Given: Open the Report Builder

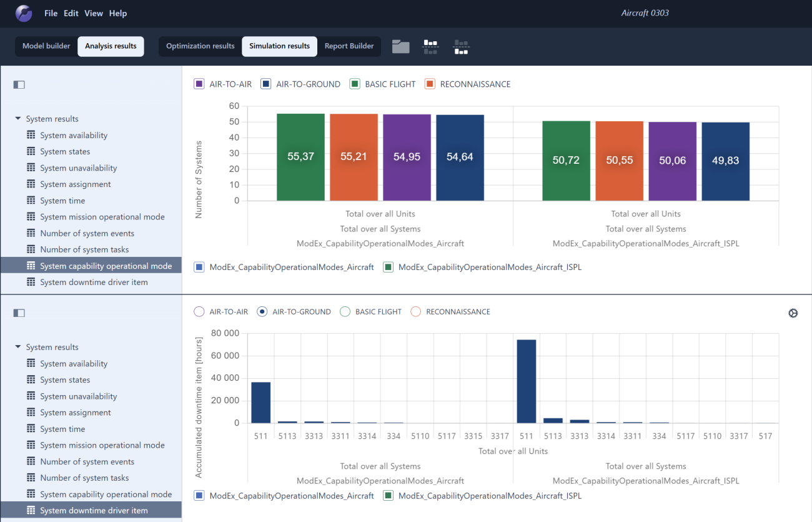Looking at the screenshot, I should 349,46.
